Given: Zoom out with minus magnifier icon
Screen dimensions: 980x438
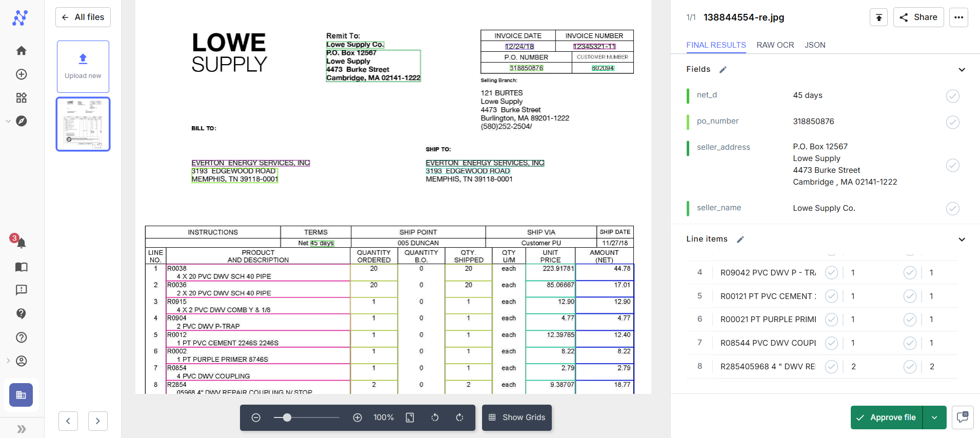Looking at the screenshot, I should 256,417.
